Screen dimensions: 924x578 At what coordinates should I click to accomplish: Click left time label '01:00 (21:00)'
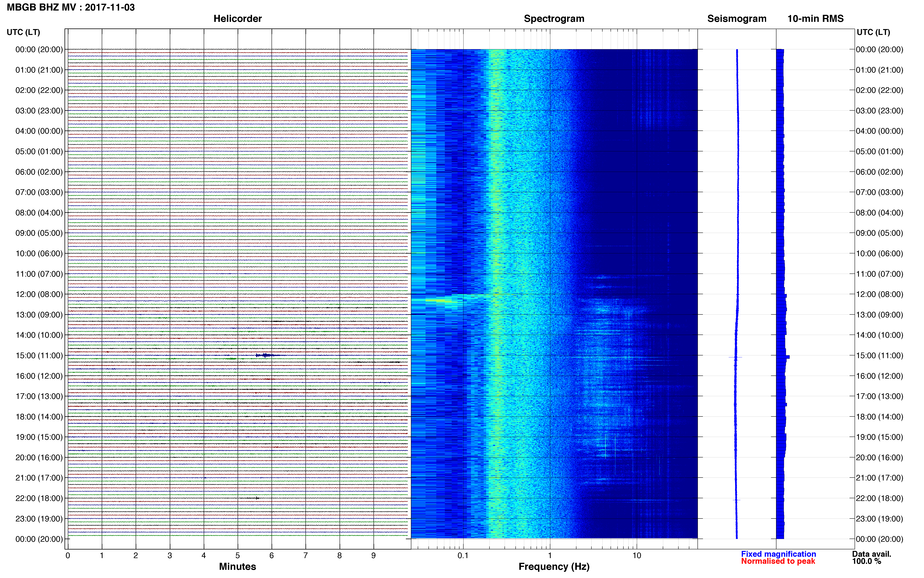[39, 70]
